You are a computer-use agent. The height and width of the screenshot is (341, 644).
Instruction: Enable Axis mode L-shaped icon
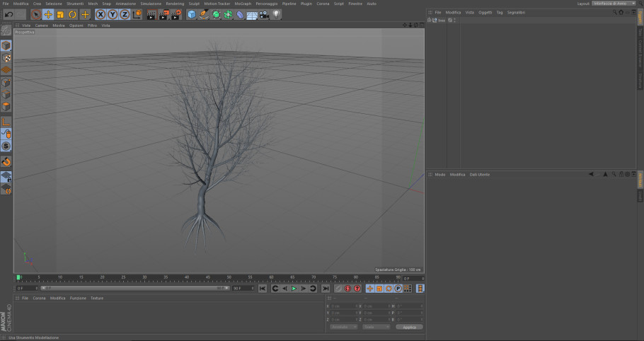pos(6,122)
